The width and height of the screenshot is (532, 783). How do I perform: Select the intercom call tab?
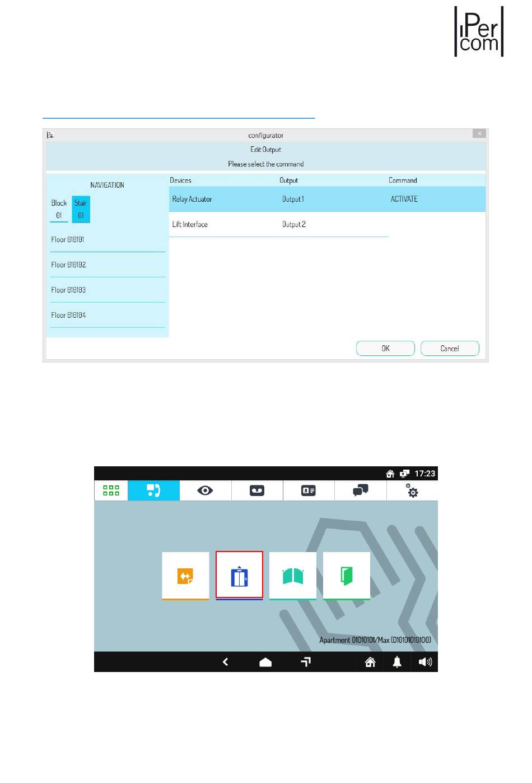(x=153, y=490)
